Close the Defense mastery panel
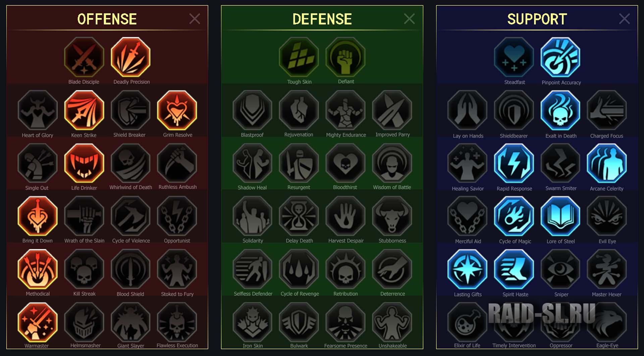Screen dimensions: 644x356 [409, 19]
